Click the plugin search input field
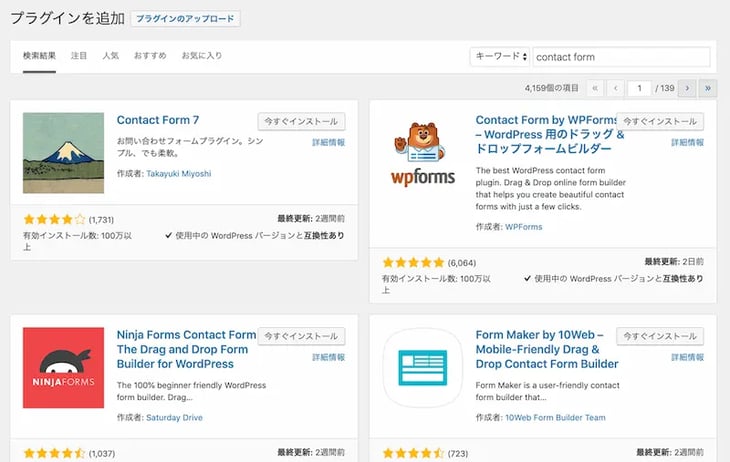Image resolution: width=730 pixels, height=462 pixels. (x=621, y=57)
